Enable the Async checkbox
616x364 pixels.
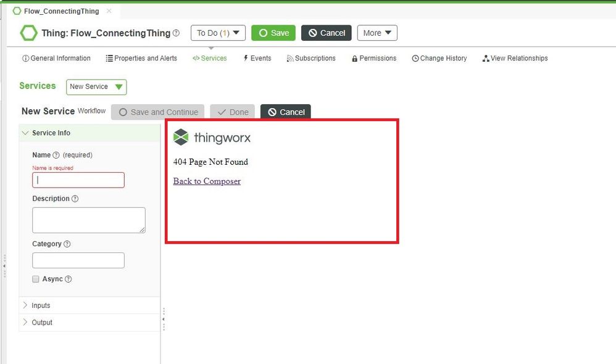[36, 279]
